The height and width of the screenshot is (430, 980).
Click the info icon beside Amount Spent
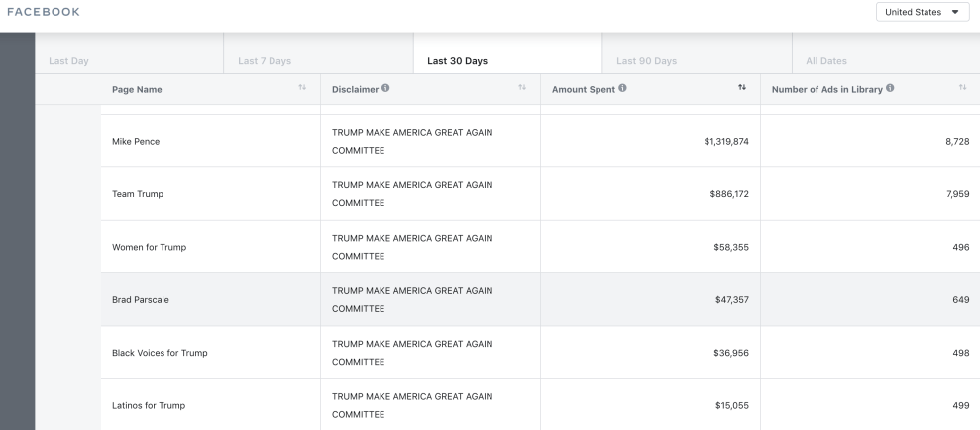click(622, 89)
